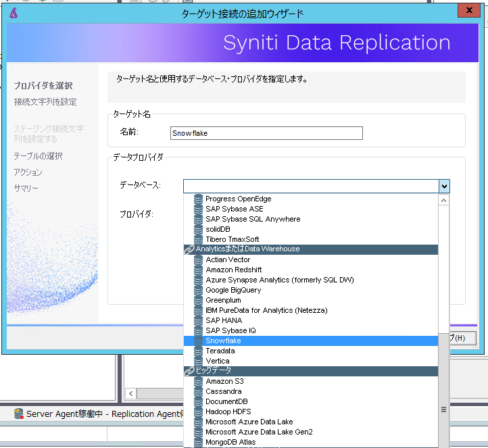Click the dropdown list scrollbar thumb
488x448 pixels.
coord(443,391)
